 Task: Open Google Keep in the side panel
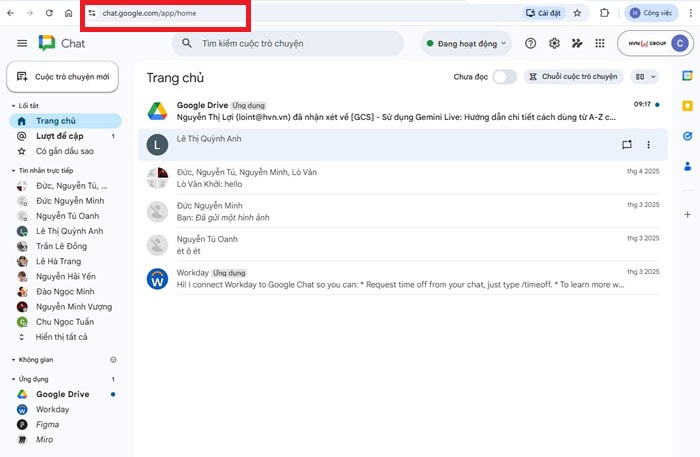687,106
